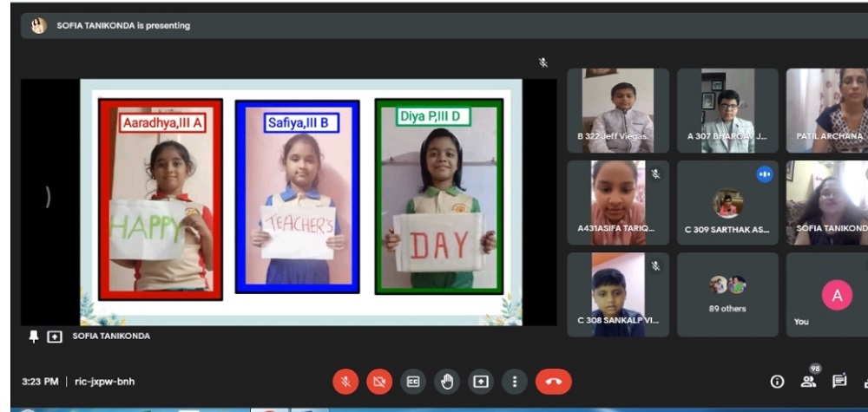Click the C 309 Sarthak participant tile
This screenshot has width=868, height=412.
pos(727,203)
